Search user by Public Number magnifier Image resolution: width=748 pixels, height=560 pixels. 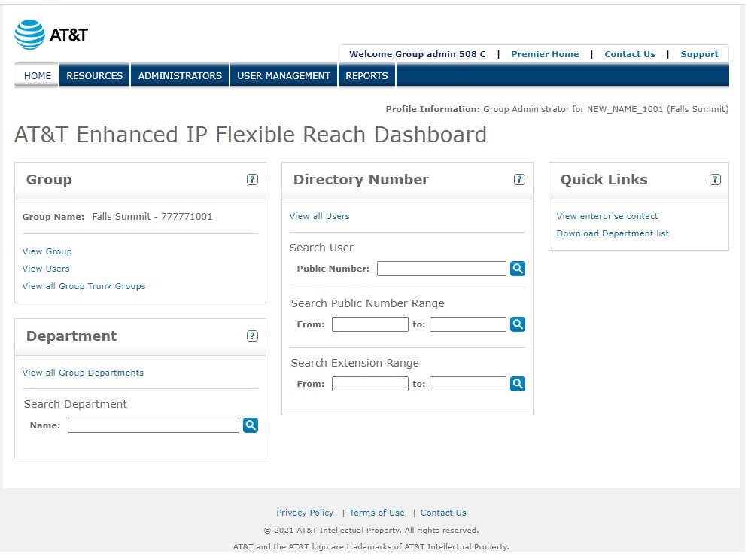[518, 269]
